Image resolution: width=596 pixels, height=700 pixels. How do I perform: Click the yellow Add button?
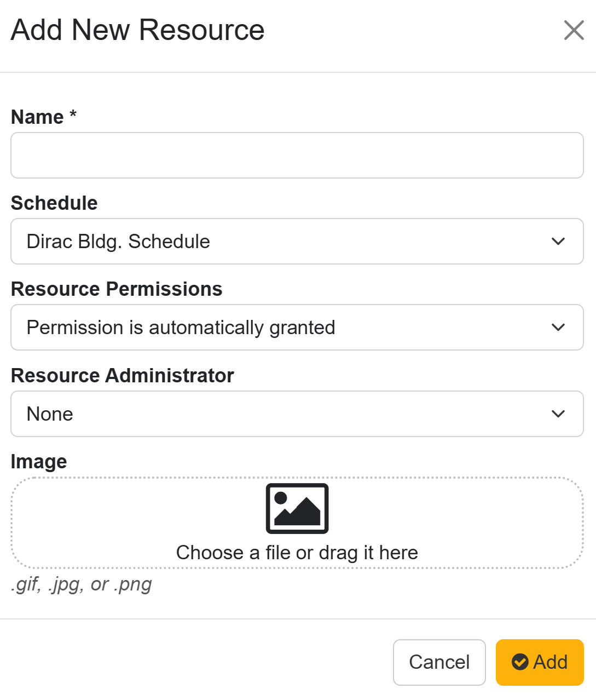[x=540, y=662]
